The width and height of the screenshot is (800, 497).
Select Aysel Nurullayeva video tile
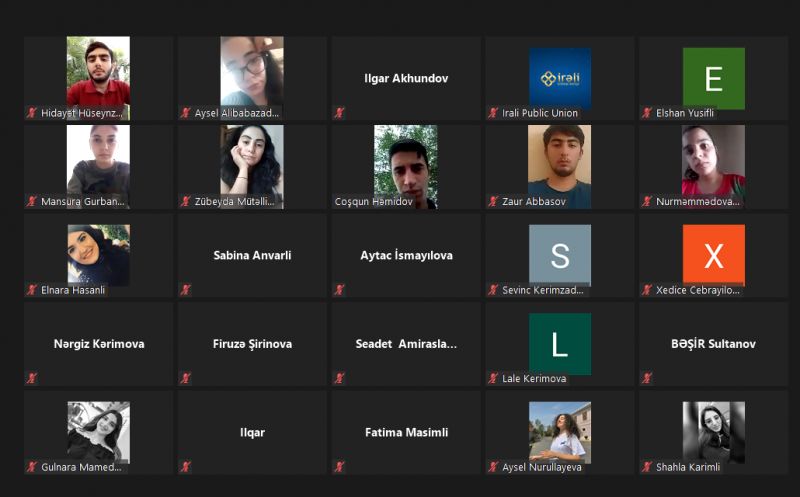click(x=560, y=432)
